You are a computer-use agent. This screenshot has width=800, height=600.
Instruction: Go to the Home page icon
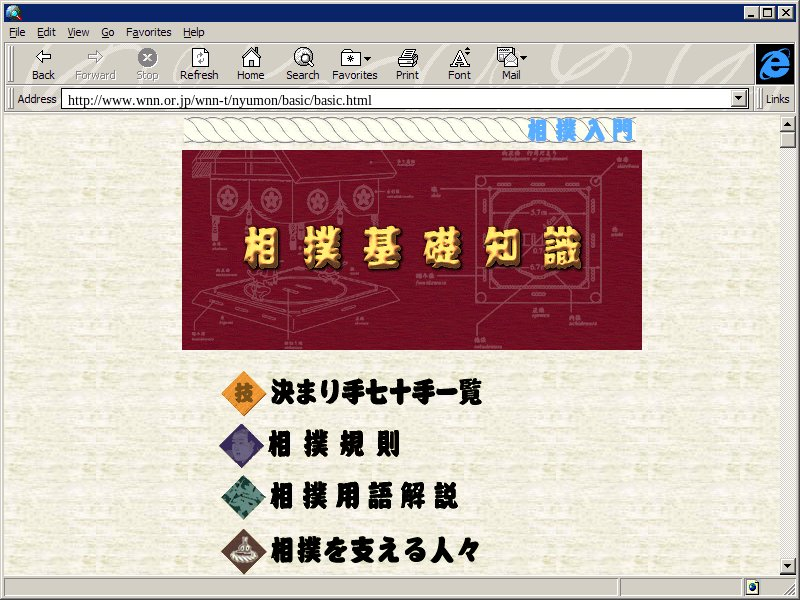click(250, 64)
